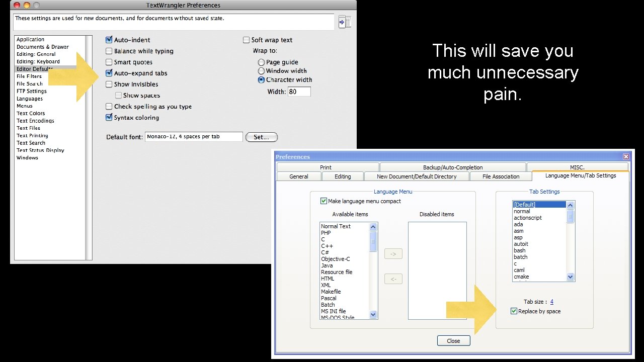The height and width of the screenshot is (362, 644).
Task: Select Language Menu/Tab Settings tab
Action: pos(581,175)
